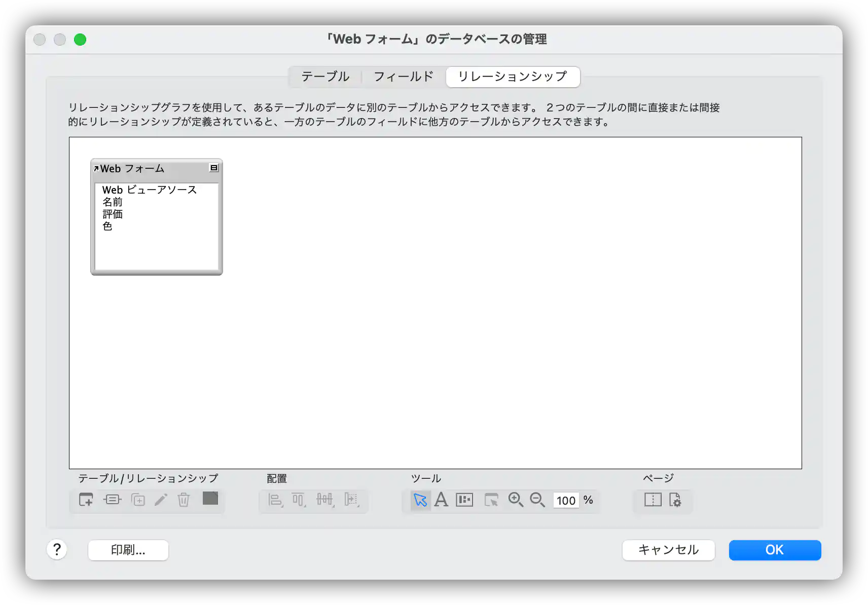Switch to the テーブル tab

tap(325, 77)
